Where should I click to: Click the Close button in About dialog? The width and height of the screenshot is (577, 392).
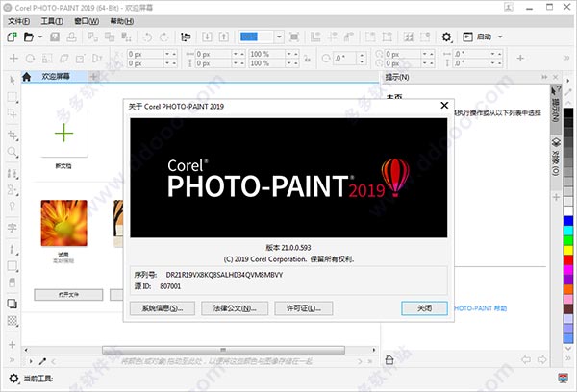pyautogui.click(x=424, y=308)
